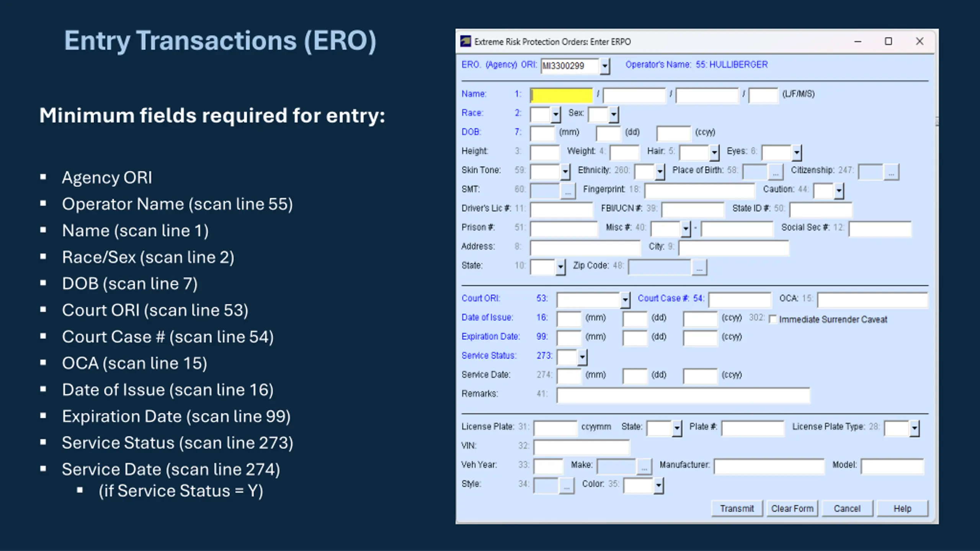This screenshot has height=551, width=980.
Task: Click the Court Case # field
Action: pos(740,300)
